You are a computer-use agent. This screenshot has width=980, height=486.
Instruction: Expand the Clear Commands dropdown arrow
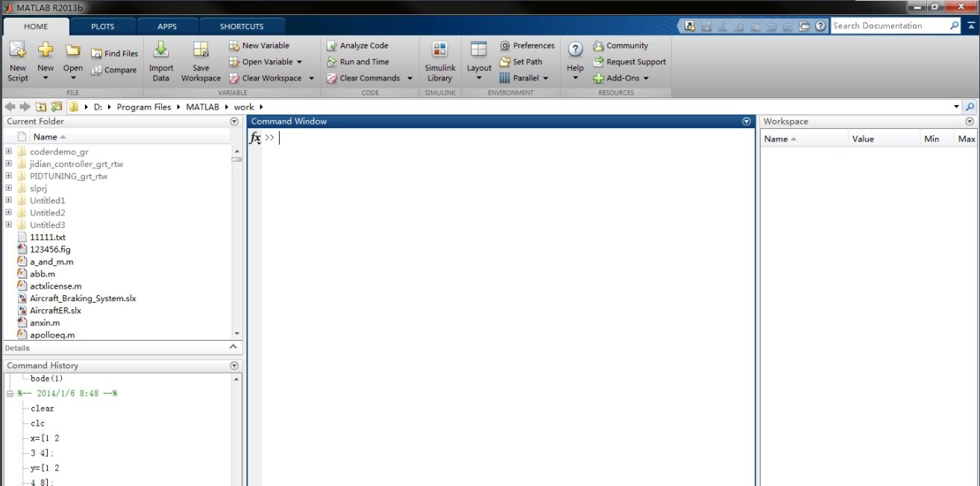[x=409, y=78]
